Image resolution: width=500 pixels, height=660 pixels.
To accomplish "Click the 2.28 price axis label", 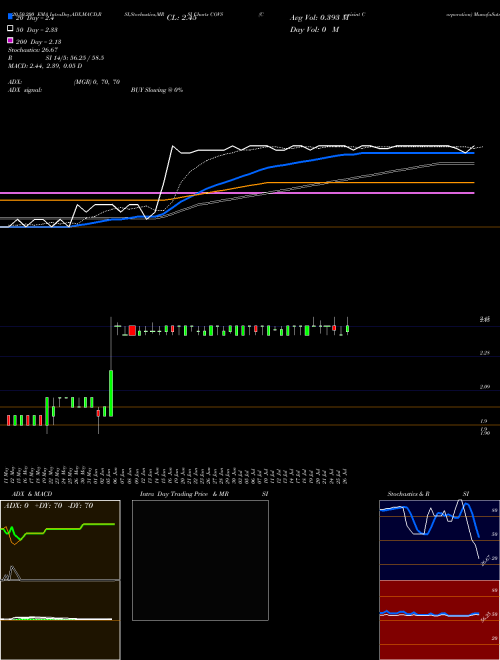I will tap(485, 353).
